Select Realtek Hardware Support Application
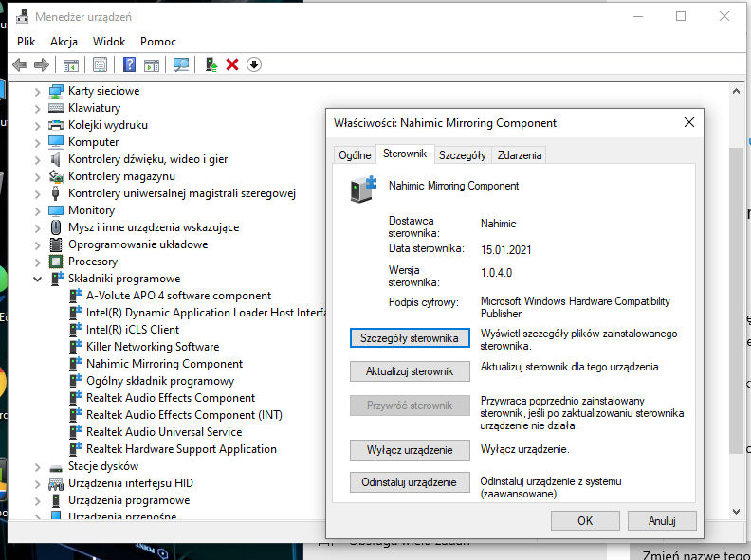 181,449
